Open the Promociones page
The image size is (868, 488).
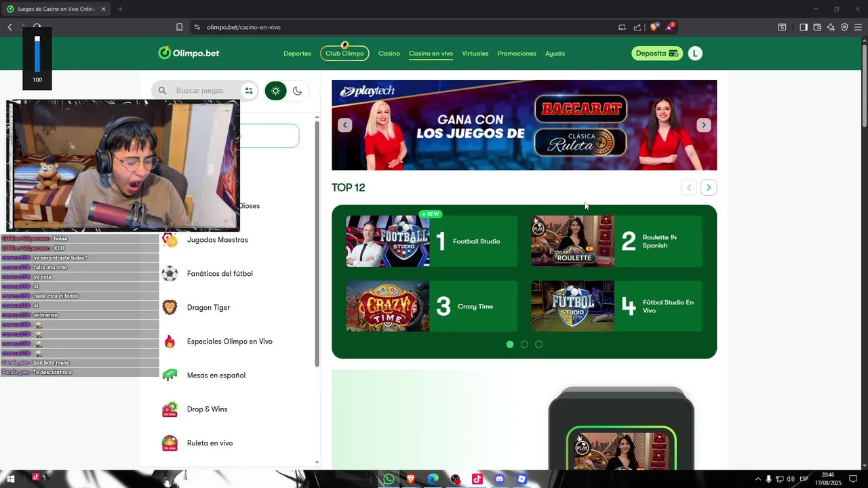tap(517, 54)
